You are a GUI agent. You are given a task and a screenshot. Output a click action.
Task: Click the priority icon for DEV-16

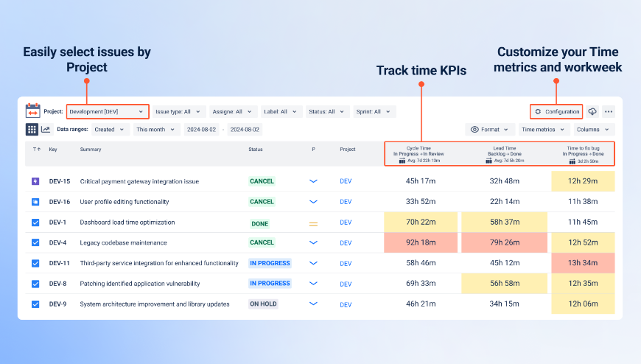(x=313, y=202)
